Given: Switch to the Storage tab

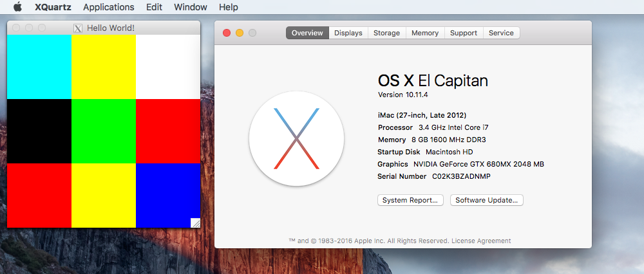Looking at the screenshot, I should 386,33.
